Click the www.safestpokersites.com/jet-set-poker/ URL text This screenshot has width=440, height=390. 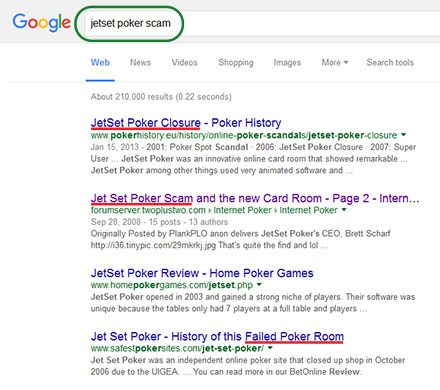[177, 348]
